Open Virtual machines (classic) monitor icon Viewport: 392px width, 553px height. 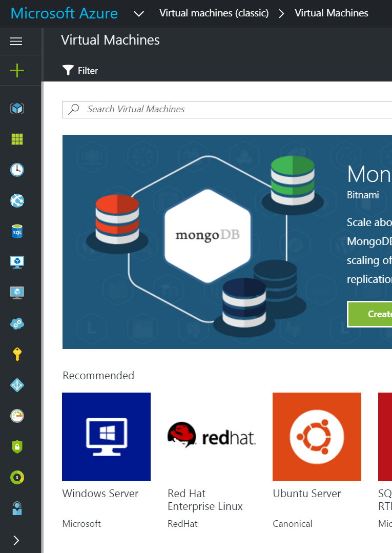click(17, 262)
